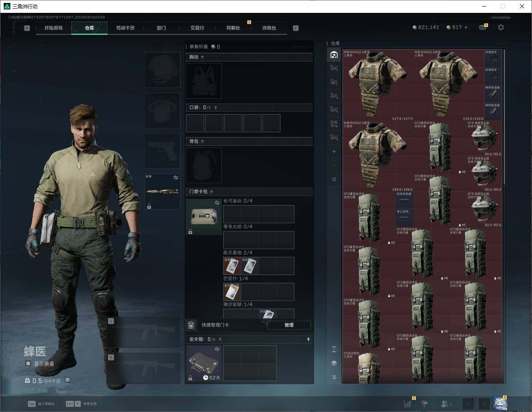Click help icon beside 安全箱
This screenshot has height=412, width=532.
pos(220,340)
